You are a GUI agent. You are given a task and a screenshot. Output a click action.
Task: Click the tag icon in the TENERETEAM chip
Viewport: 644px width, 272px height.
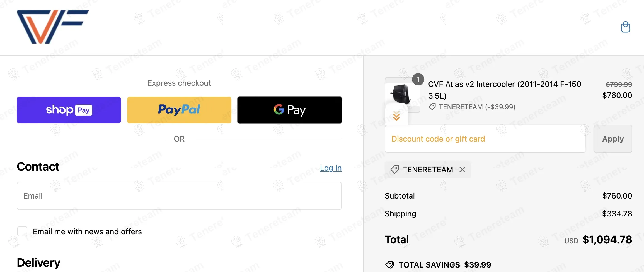(395, 170)
